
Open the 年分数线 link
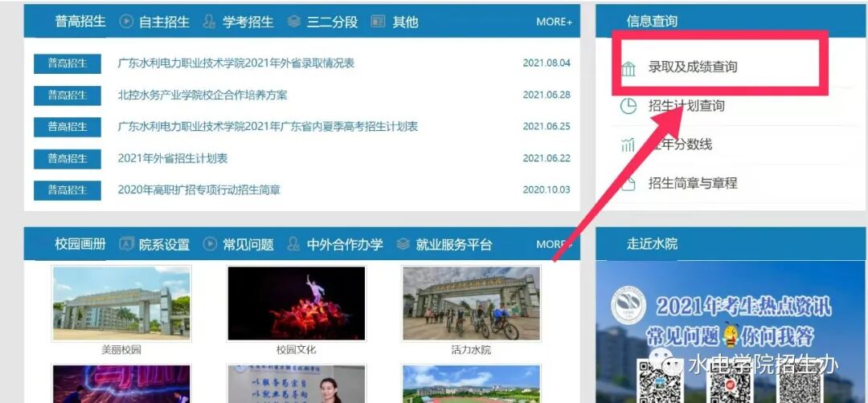[x=681, y=145]
